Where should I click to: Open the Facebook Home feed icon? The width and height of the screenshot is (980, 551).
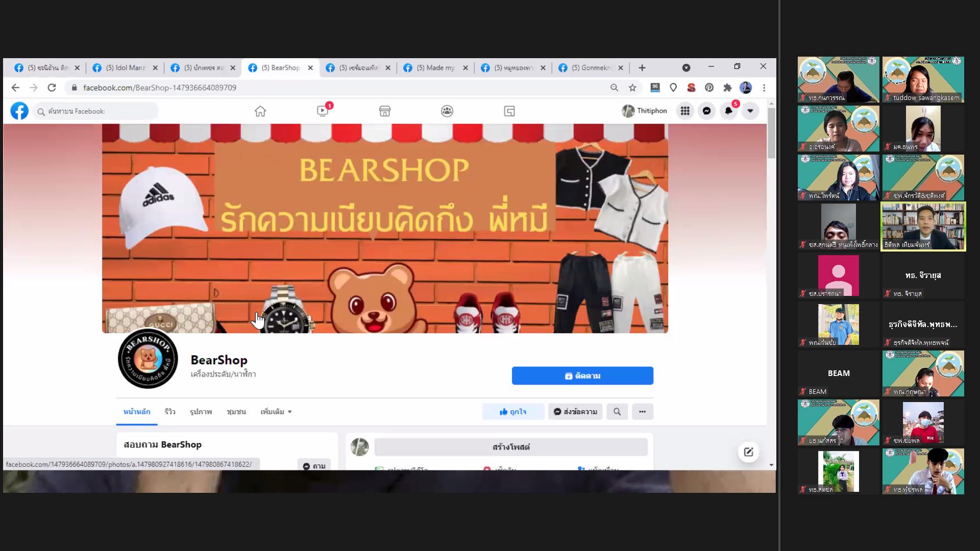click(x=260, y=111)
